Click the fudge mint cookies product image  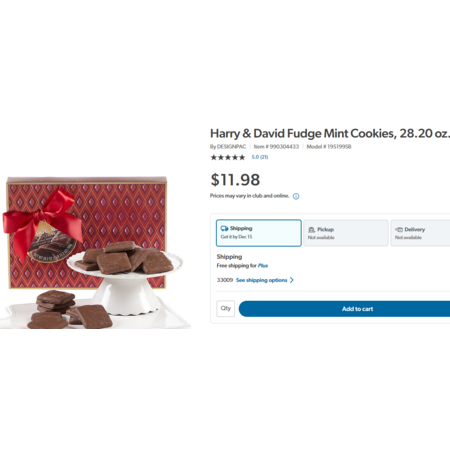(95, 252)
